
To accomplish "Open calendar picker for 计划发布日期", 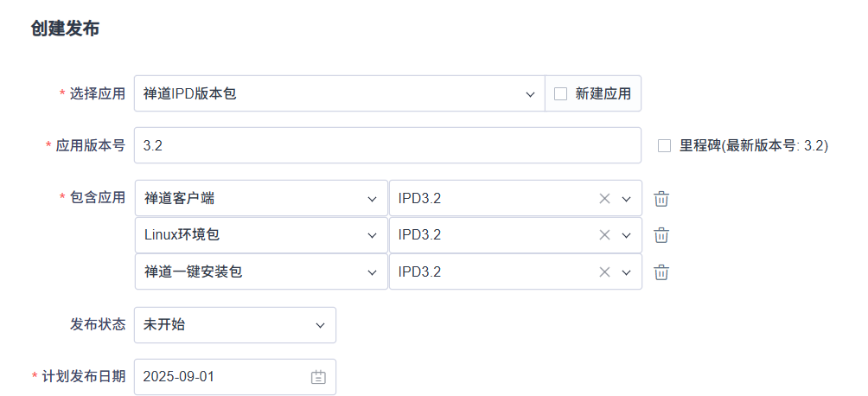I will [318, 377].
